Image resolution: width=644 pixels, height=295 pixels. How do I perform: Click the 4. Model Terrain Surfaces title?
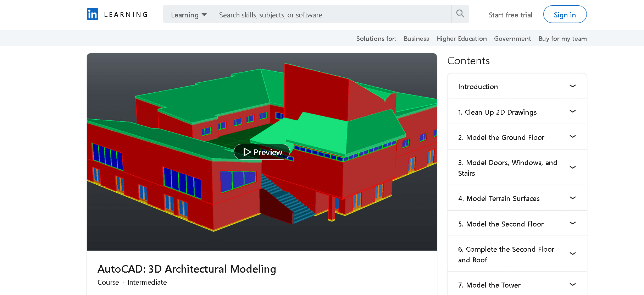(499, 198)
